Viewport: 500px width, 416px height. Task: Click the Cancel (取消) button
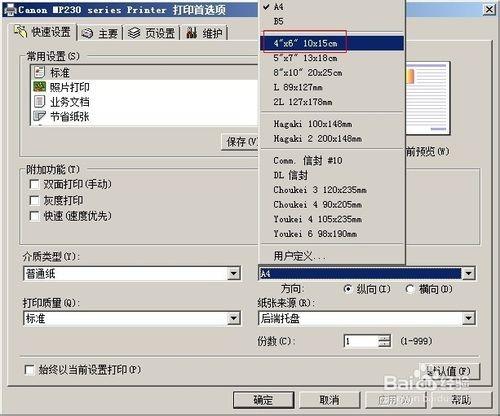(329, 399)
